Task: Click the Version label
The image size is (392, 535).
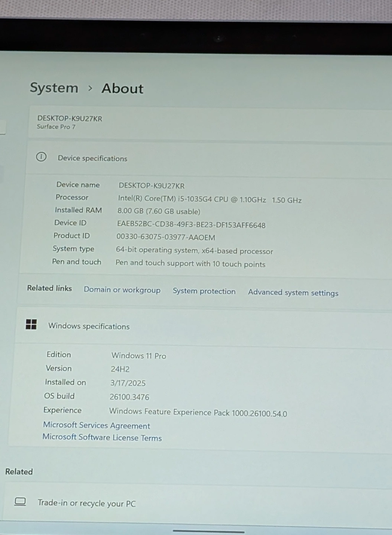Action: [59, 368]
